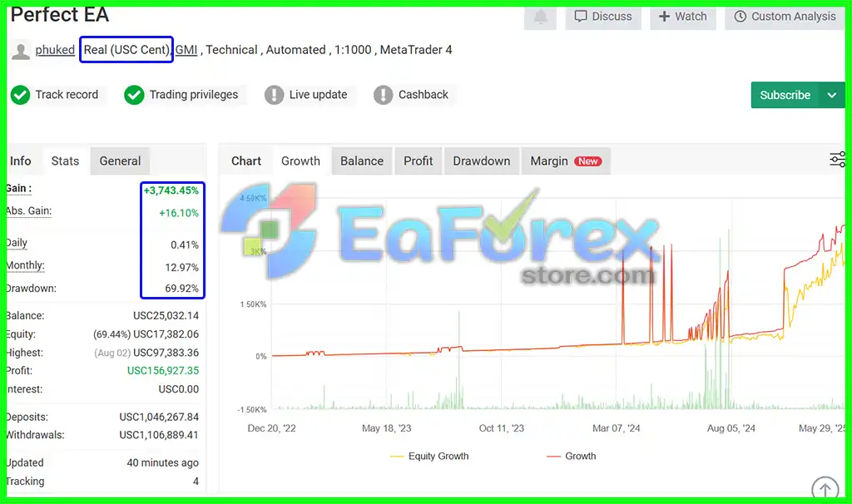This screenshot has width=852, height=504.
Task: Toggle the red Growth legend series
Action: click(571, 457)
